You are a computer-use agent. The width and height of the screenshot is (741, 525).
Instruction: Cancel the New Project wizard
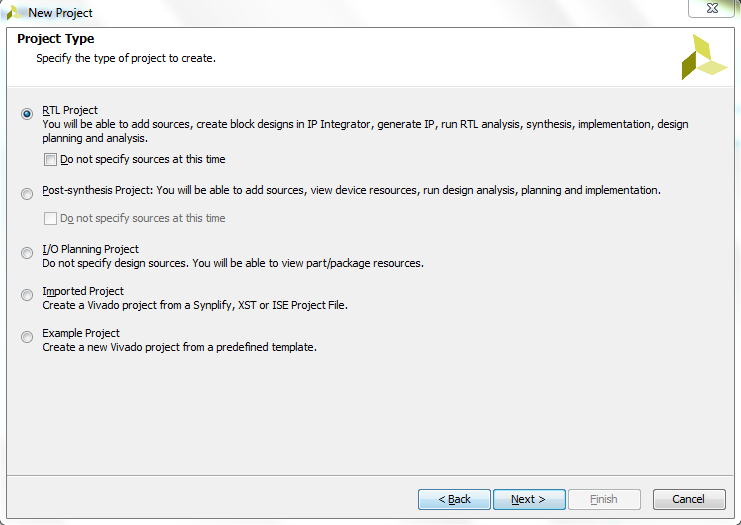tap(689, 499)
